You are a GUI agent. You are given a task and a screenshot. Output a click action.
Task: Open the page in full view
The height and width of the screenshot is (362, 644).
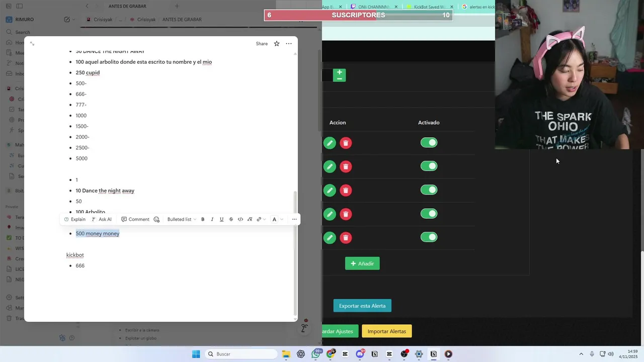pos(32,44)
